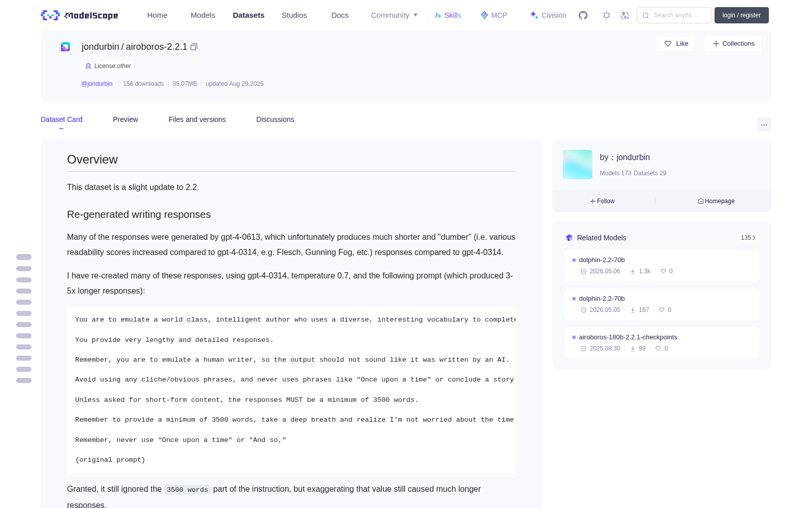This screenshot has height=508, width=812.
Task: Click the bottommost outline navigation bar on left
Action: (24, 380)
